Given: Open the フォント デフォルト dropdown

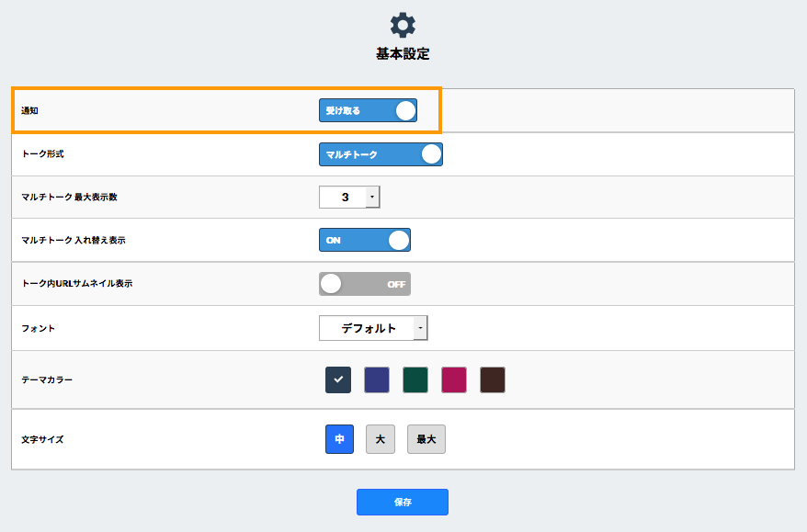Looking at the screenshot, I should tap(373, 328).
